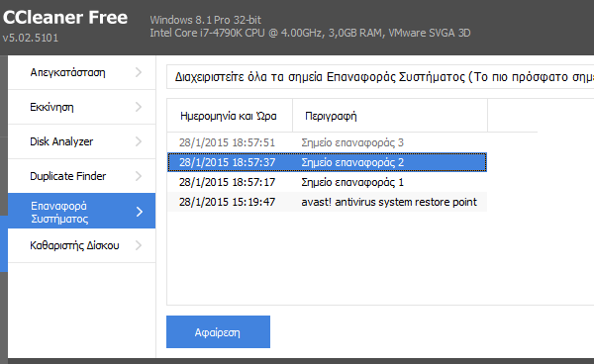Click the Αφαίρεση button

[x=218, y=331]
